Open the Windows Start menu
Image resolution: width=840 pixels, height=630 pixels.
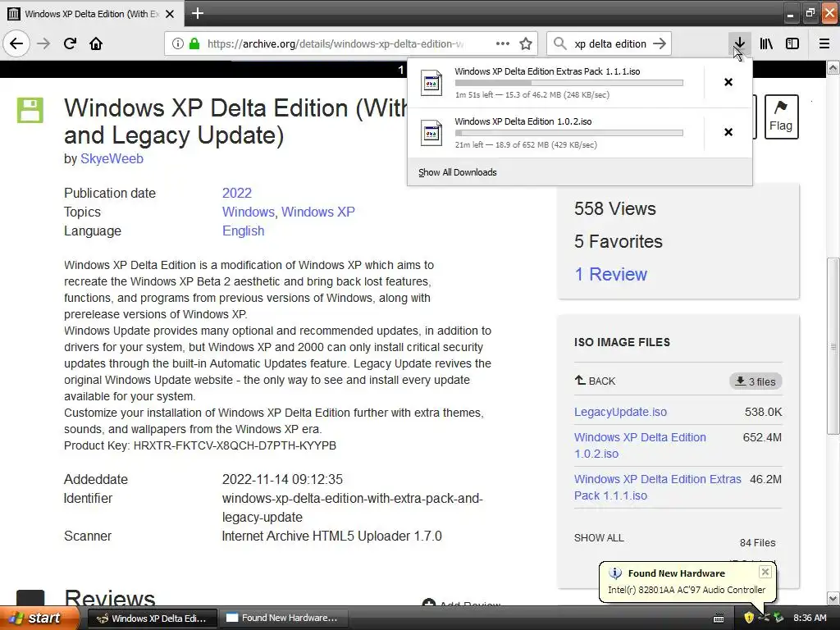40,619
